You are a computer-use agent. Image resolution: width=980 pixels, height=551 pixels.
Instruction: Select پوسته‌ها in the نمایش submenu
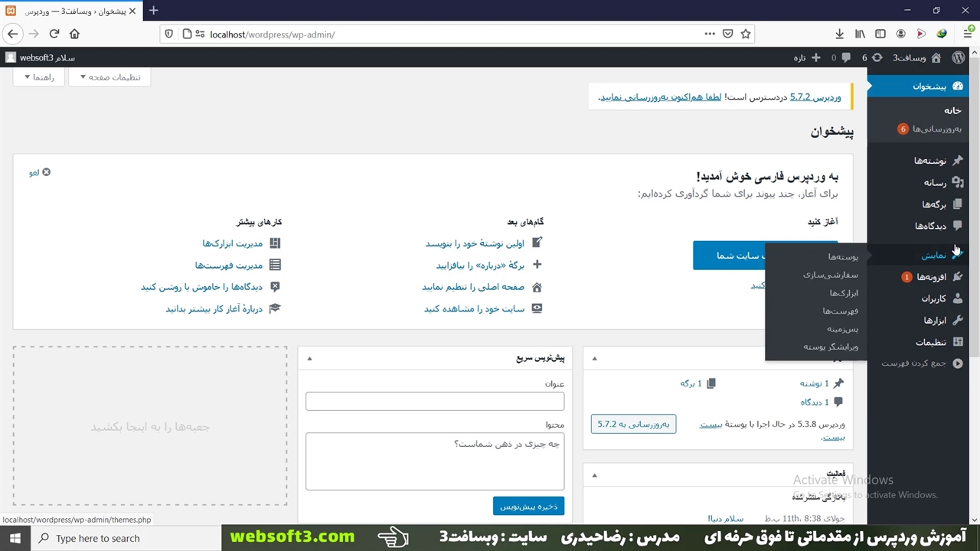(842, 257)
